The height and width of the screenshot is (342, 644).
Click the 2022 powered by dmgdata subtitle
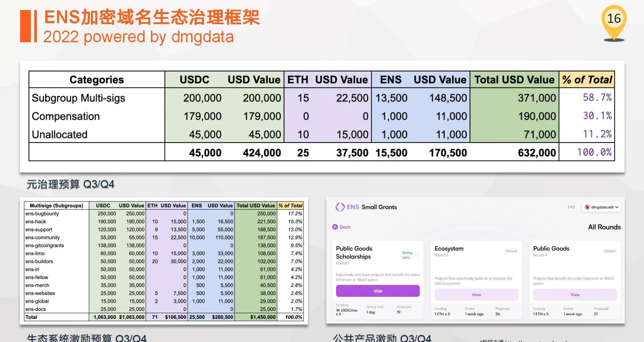click(138, 37)
